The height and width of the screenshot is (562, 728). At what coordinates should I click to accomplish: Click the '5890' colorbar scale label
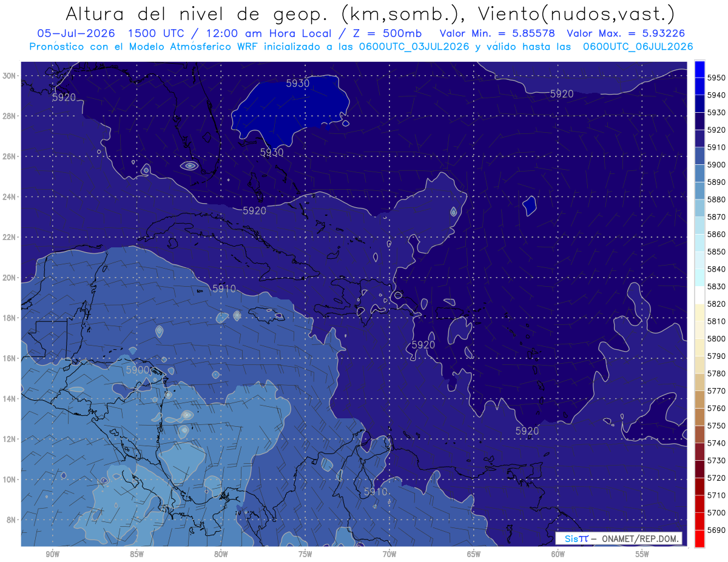pyautogui.click(x=716, y=182)
